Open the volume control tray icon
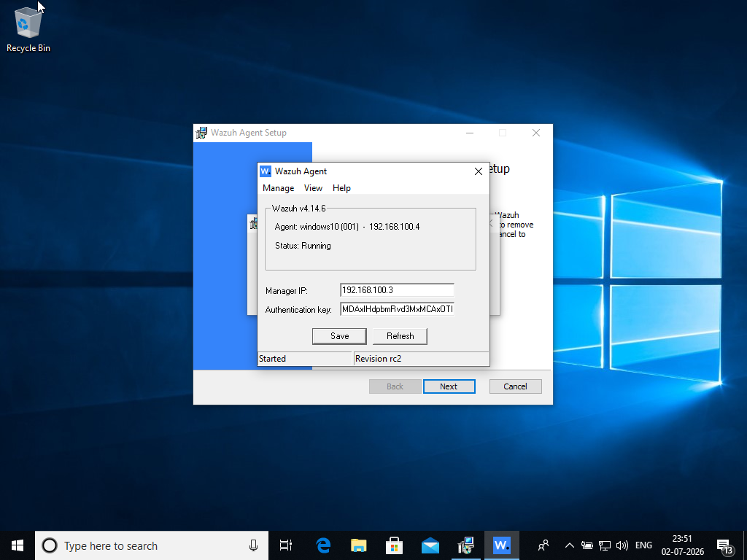 [x=622, y=545]
